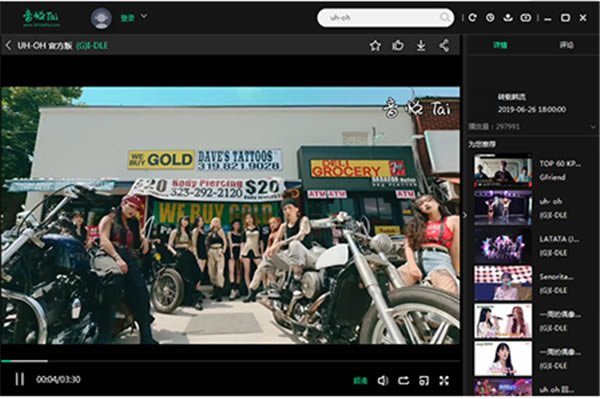Screen dimensions: 600x399
Task: Select the details tab in sidebar
Action: 500,45
